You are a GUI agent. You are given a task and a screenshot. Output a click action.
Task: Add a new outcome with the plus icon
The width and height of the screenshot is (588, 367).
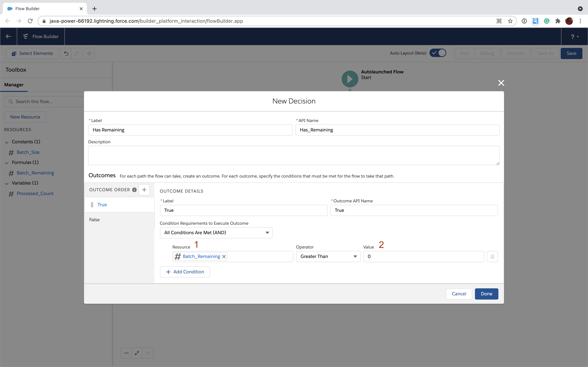[144, 190]
